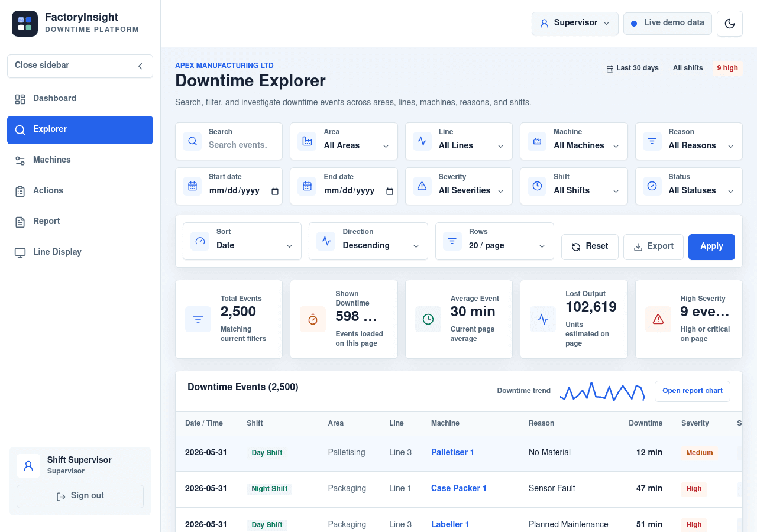Click the High Severity warning triangle icon
The width and height of the screenshot is (757, 532).
(x=658, y=319)
